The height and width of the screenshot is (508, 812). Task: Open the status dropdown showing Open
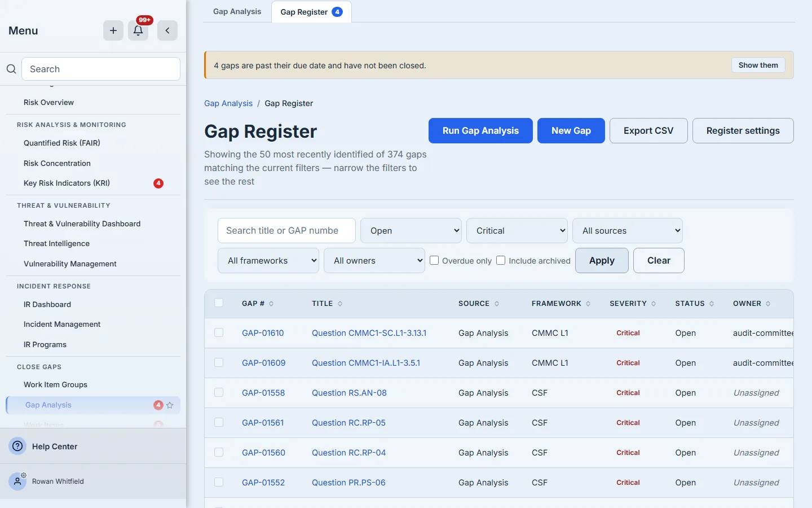(411, 231)
